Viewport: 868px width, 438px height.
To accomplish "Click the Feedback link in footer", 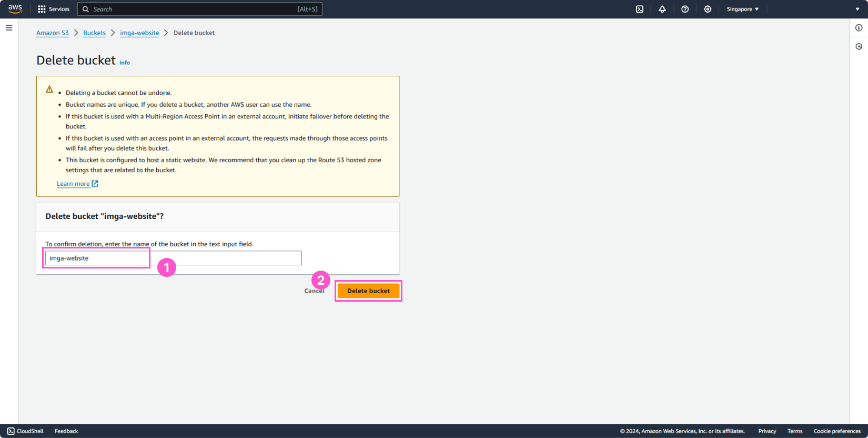I will (x=66, y=431).
